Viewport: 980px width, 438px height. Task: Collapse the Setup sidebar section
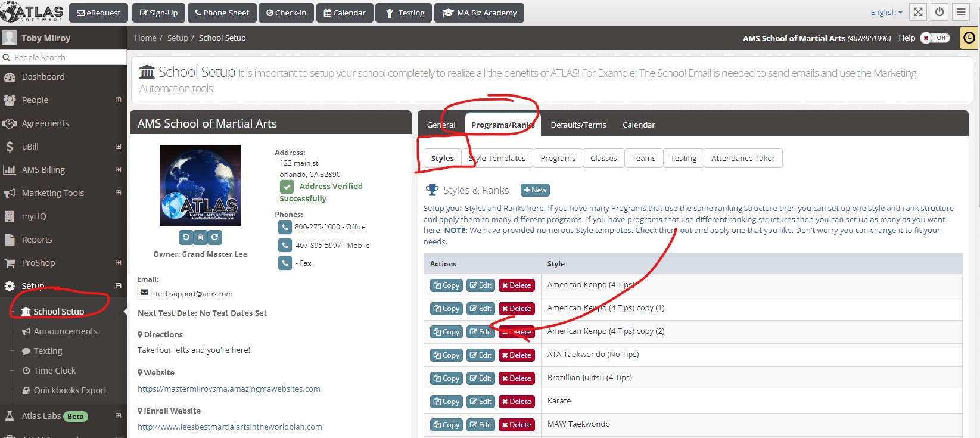[x=118, y=286]
